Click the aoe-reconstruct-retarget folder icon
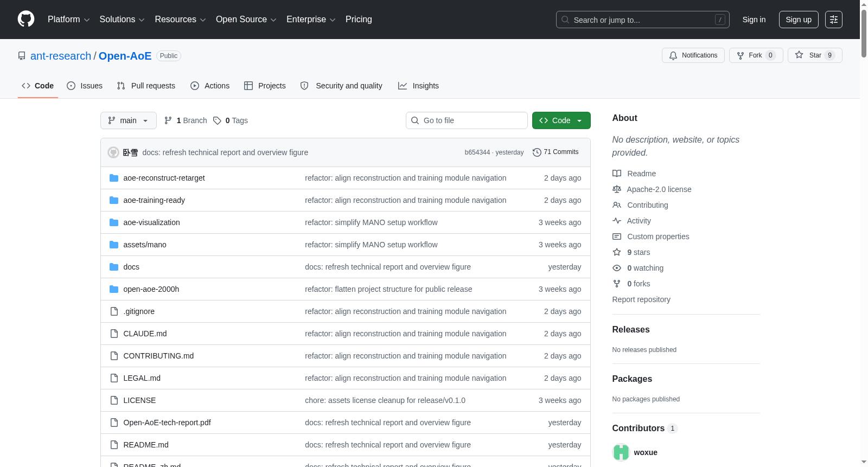Screen dimensions: 868x467 (114, 178)
